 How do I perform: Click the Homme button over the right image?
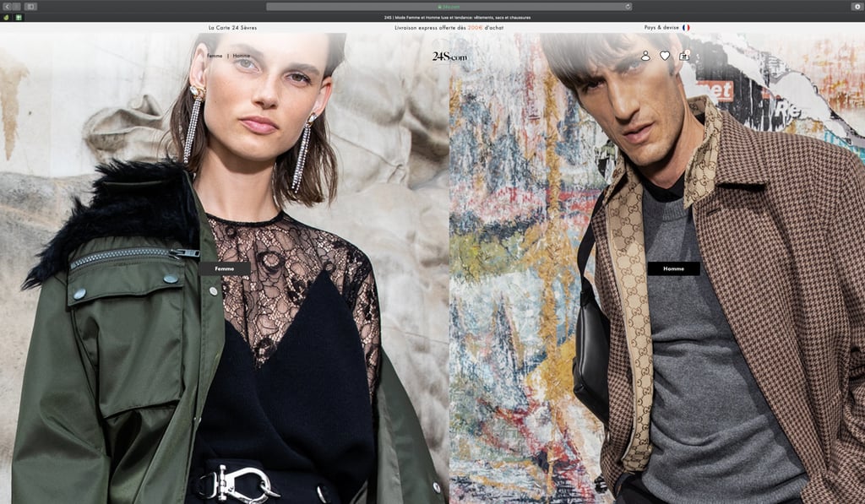coord(674,268)
